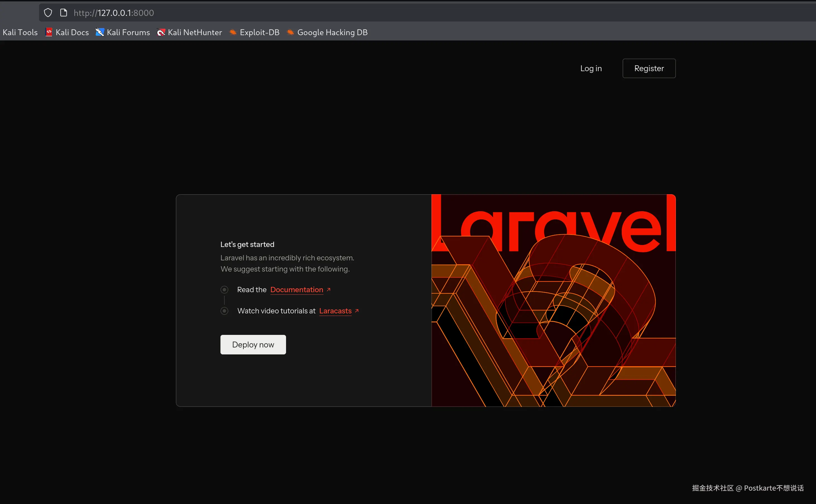
Task: Follow the Documentation link
Action: tap(296, 290)
